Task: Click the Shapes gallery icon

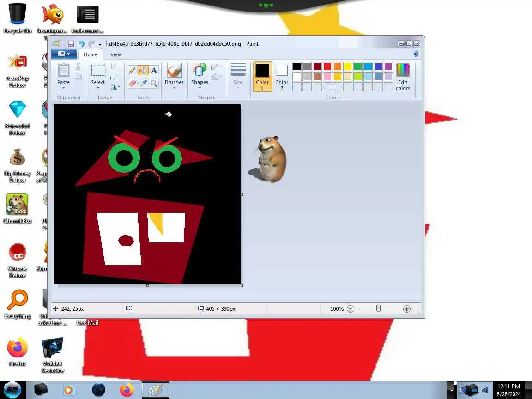Action: coord(199,71)
